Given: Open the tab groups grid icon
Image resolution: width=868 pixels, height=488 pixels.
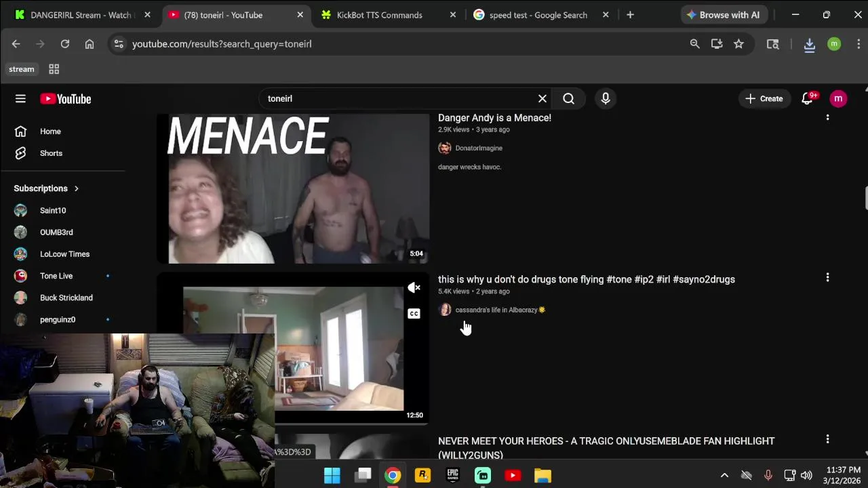Looking at the screenshot, I should (x=54, y=69).
